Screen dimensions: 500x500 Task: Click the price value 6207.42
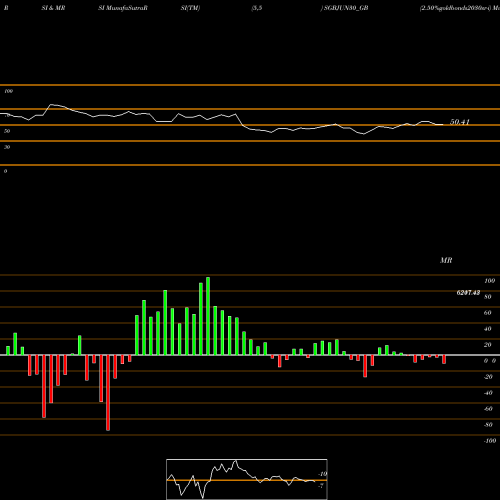(468, 293)
